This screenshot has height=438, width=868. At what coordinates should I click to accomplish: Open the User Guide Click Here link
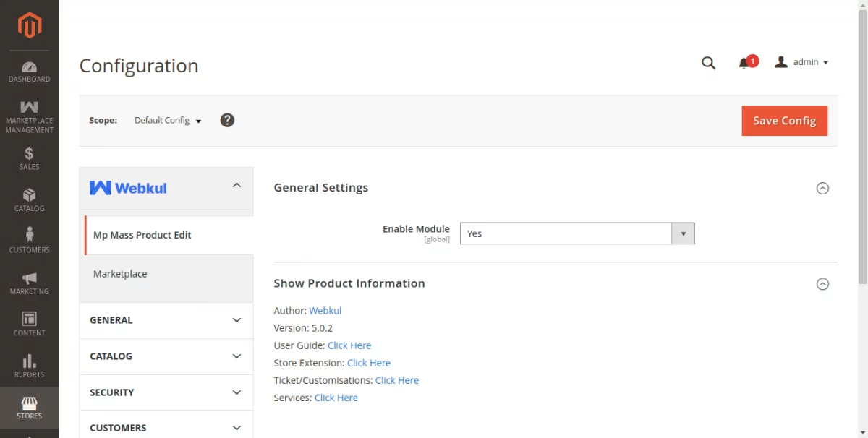pos(349,345)
